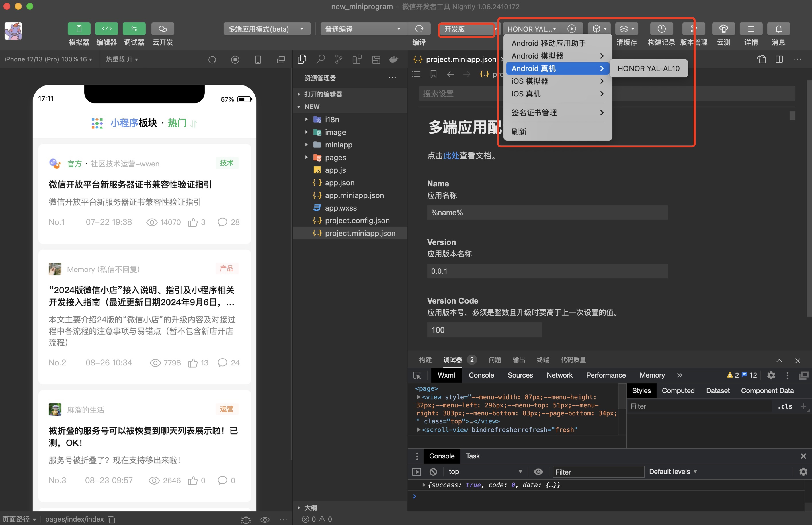Click 此处 documentation link

[451, 156]
